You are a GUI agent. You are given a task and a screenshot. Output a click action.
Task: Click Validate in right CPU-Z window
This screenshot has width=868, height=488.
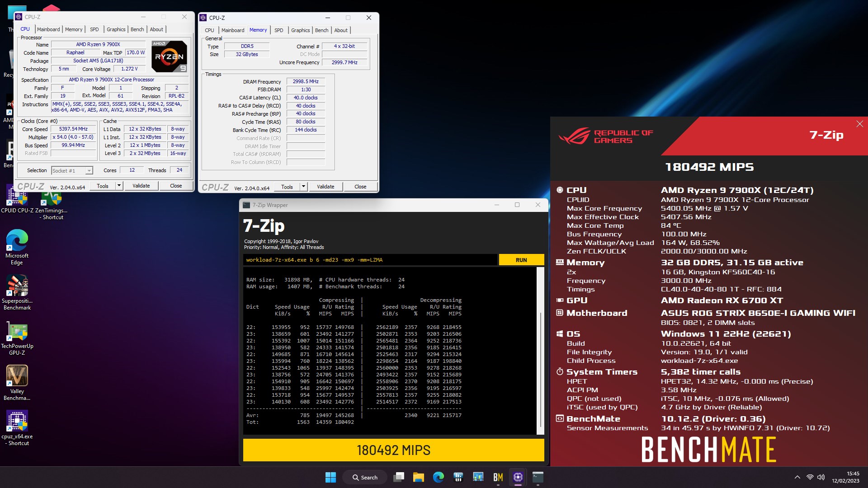pos(325,187)
